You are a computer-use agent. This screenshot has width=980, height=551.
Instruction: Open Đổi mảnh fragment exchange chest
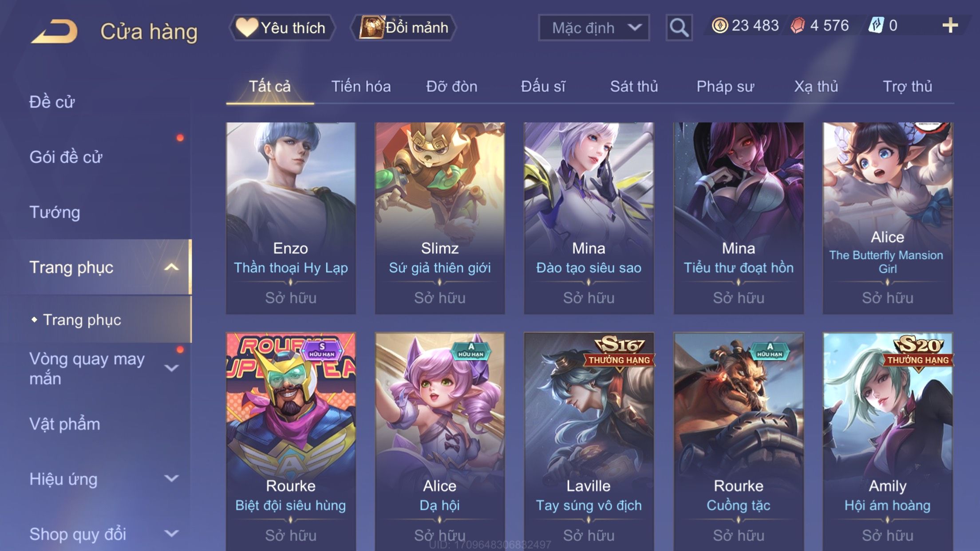403,28
